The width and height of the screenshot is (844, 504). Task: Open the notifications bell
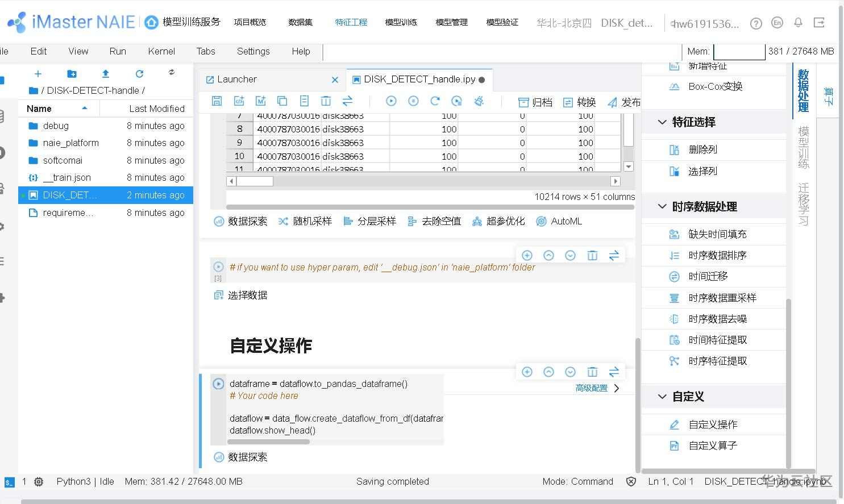point(798,23)
